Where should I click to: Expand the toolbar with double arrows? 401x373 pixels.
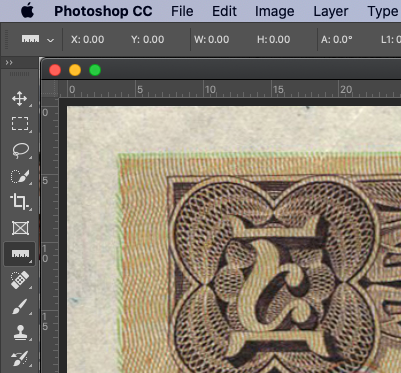[x=9, y=63]
